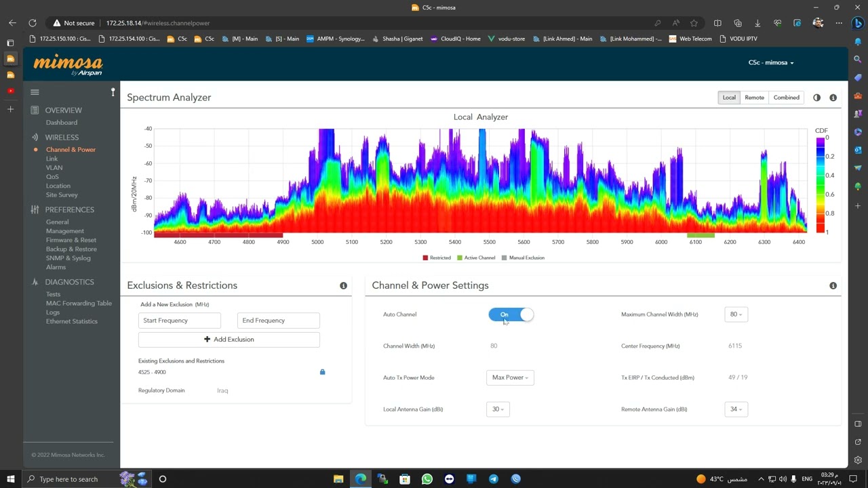The image size is (868, 488).
Task: Open File Explorer from taskbar
Action: pos(338,479)
